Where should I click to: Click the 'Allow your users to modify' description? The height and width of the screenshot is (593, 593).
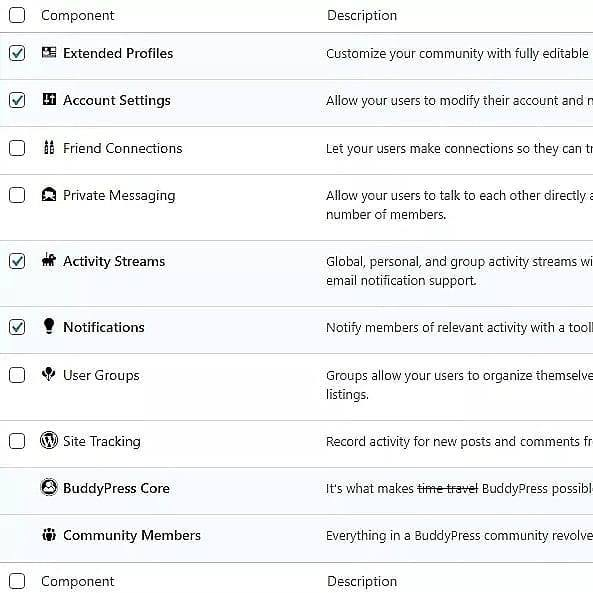click(459, 101)
